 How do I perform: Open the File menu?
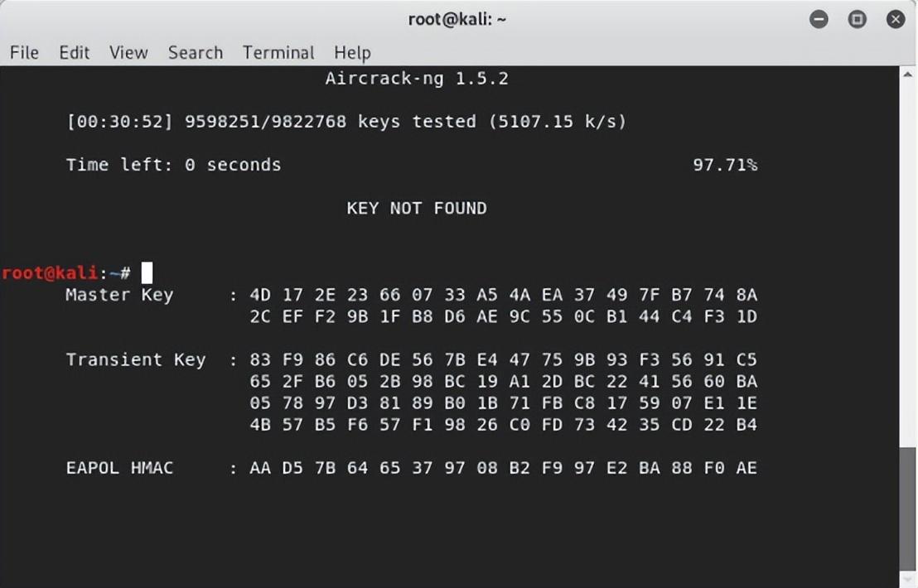24,53
